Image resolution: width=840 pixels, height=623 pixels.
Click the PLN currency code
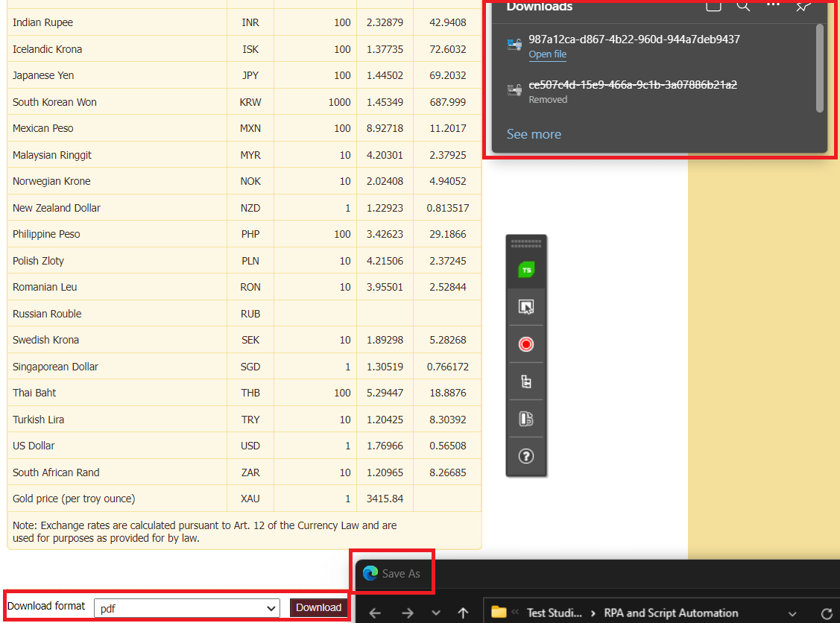coord(250,261)
